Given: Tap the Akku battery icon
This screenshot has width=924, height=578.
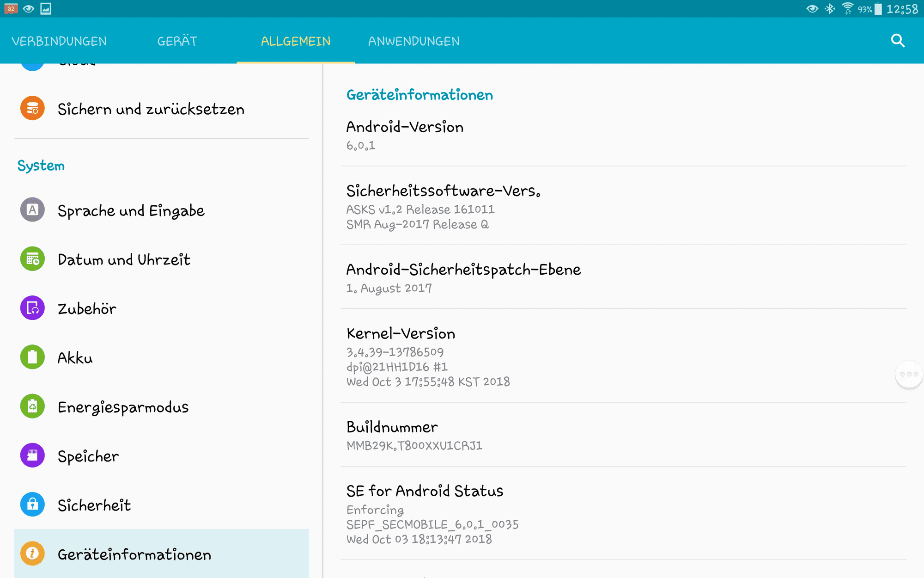Looking at the screenshot, I should click(32, 357).
